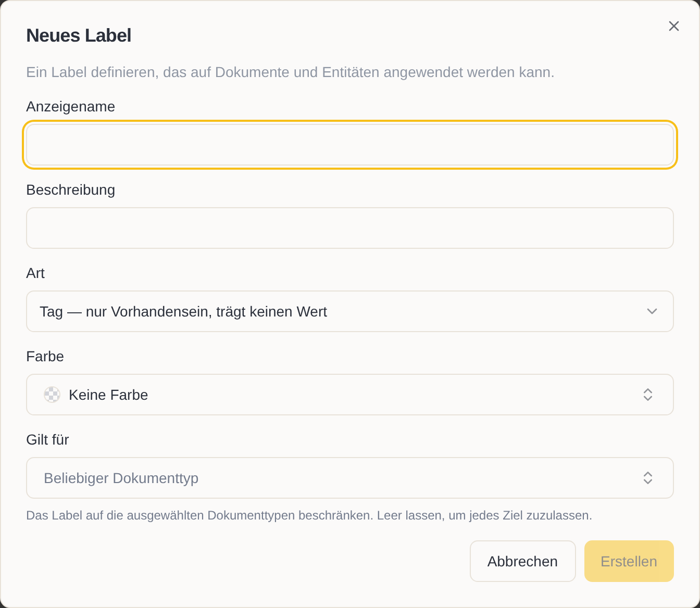700x608 pixels.
Task: Open the Gilt für document type selector
Action: [350, 478]
